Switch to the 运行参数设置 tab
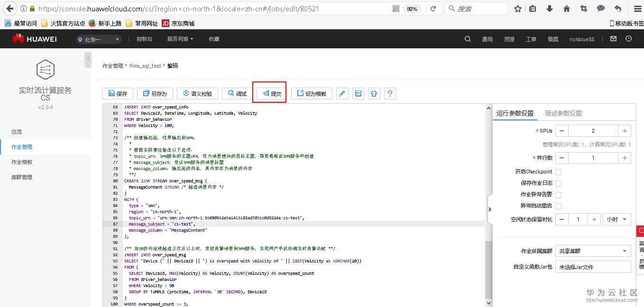The image size is (644, 307). point(515,113)
